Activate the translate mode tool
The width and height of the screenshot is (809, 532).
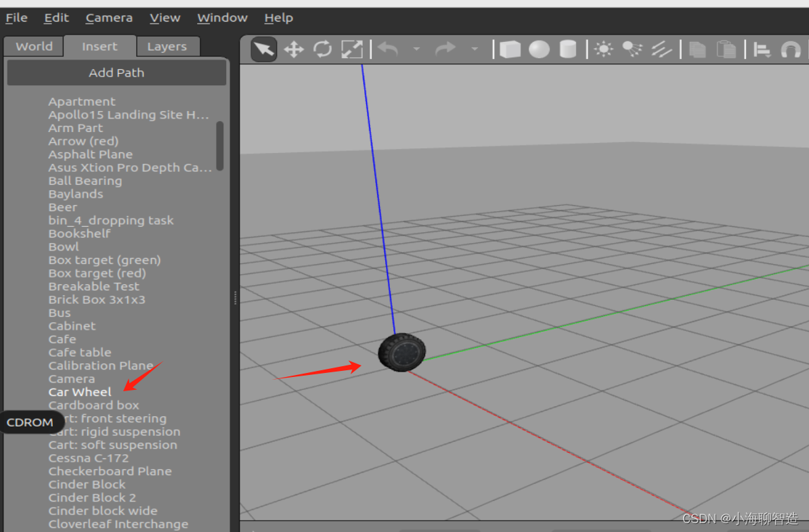tap(294, 49)
